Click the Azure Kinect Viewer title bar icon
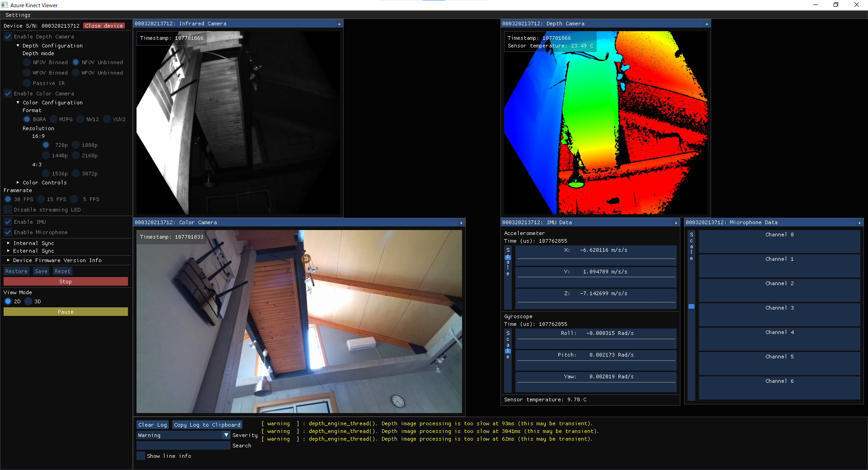Image resolution: width=868 pixels, height=470 pixels. pyautogui.click(x=5, y=5)
